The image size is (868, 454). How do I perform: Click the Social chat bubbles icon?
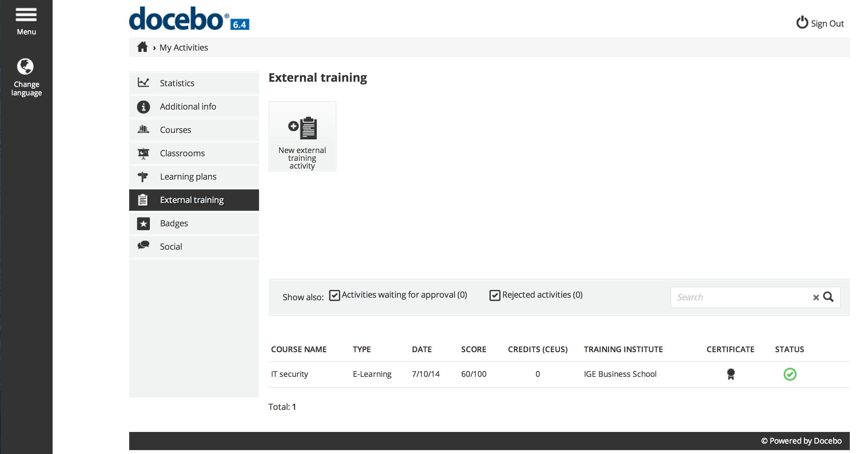click(x=143, y=245)
